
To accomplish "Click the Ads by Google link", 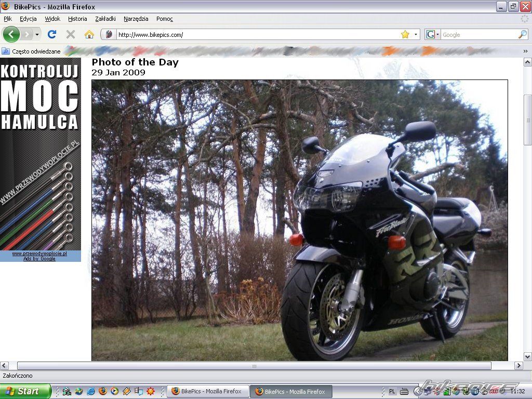I will (39, 259).
